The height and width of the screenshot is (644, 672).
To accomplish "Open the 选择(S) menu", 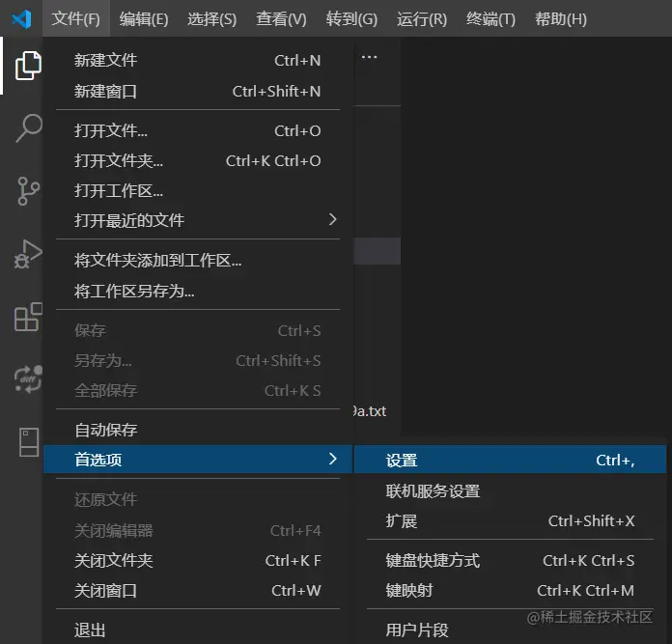I will [211, 19].
